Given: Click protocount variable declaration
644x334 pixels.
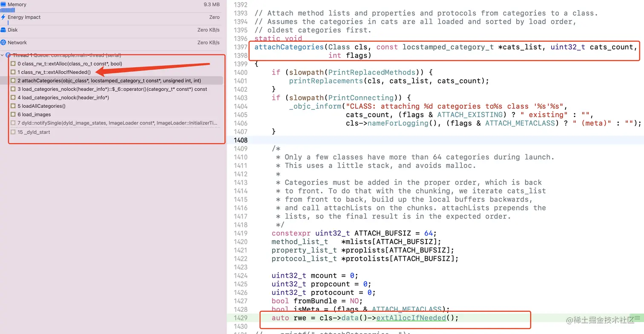Looking at the screenshot, I should coord(324,292).
